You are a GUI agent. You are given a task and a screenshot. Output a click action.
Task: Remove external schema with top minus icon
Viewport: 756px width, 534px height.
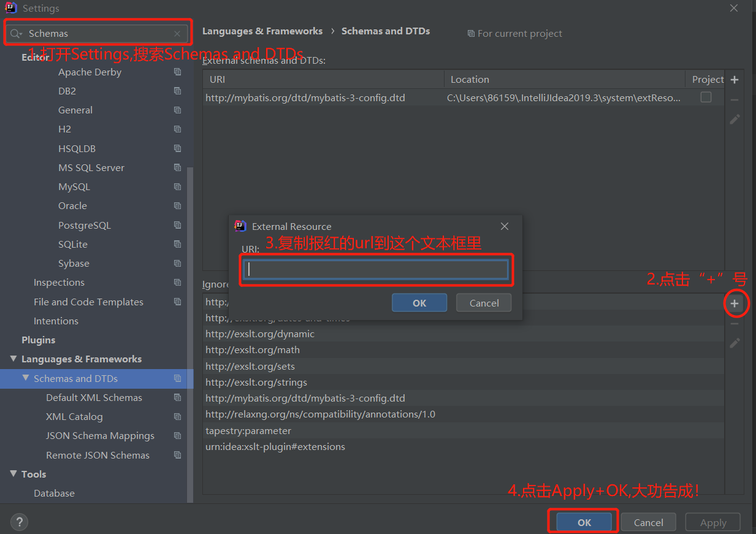click(x=735, y=100)
